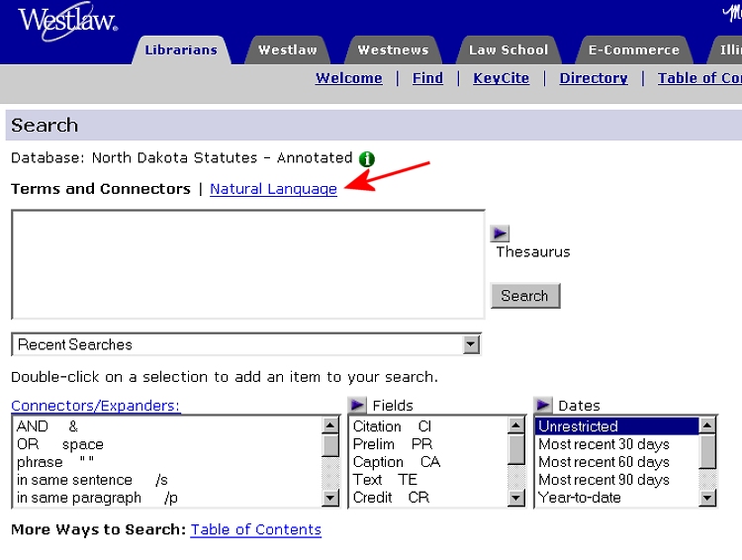Click the Dates arrow icon

point(543,406)
